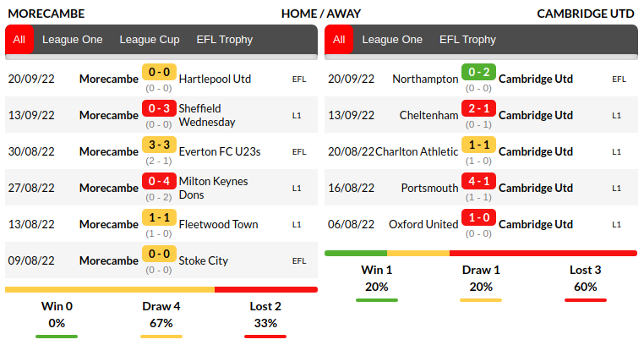Select Morecambe's League One tab
This screenshot has width=644, height=345.
coord(72,40)
